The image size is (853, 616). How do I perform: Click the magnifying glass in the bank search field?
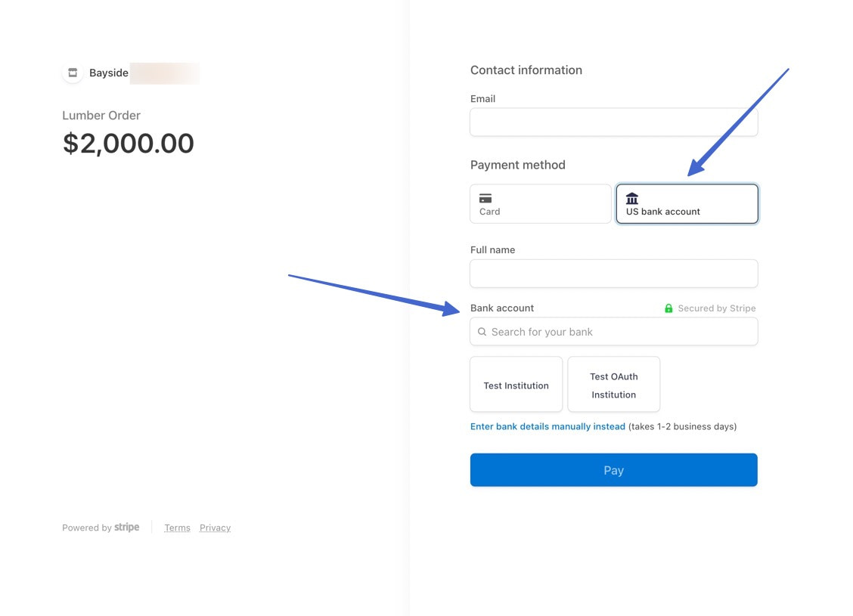[x=482, y=332]
